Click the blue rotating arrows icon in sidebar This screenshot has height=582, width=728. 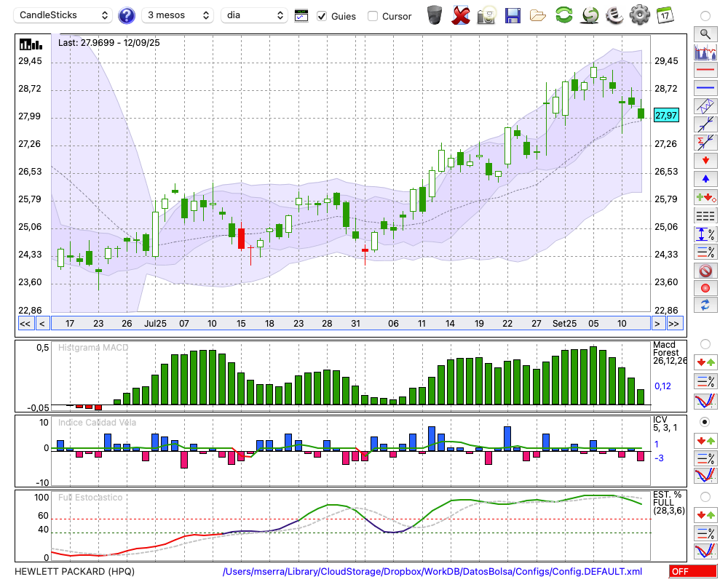click(705, 305)
